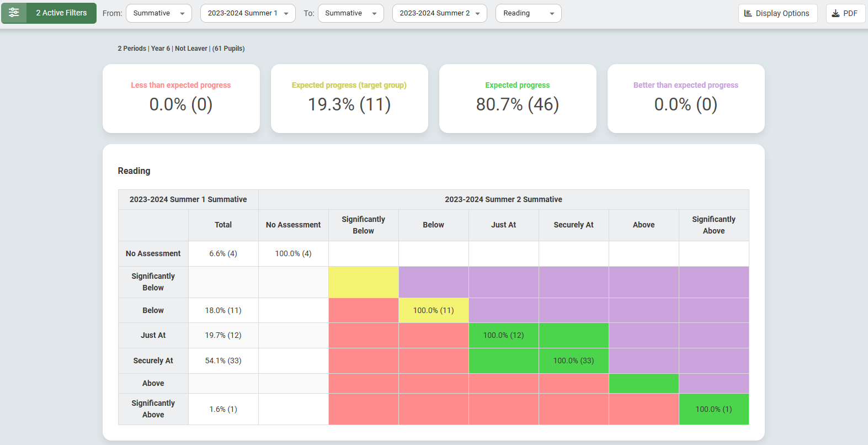
Task: Expand the 2023-2024 Summer 1 period dropdown
Action: 247,13
